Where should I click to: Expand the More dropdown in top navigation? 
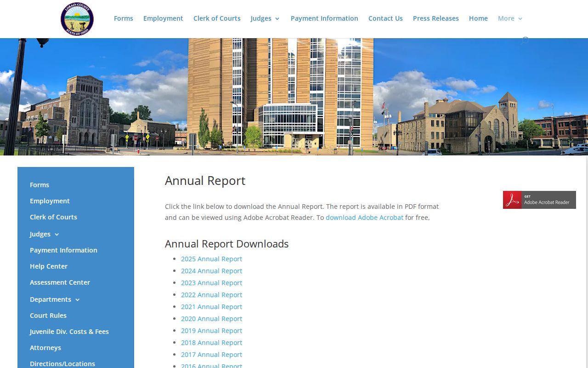(x=510, y=18)
